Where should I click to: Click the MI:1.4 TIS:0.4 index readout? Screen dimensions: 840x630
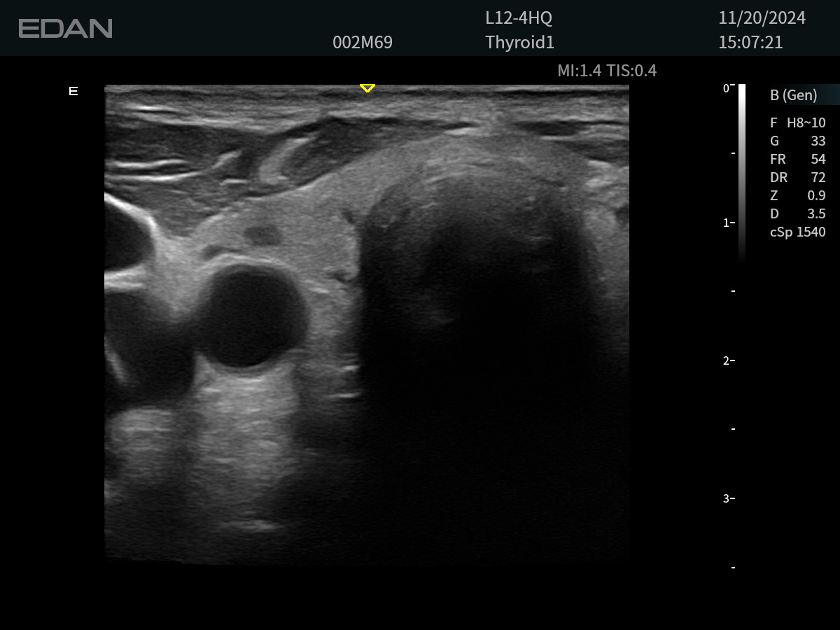[x=606, y=71]
